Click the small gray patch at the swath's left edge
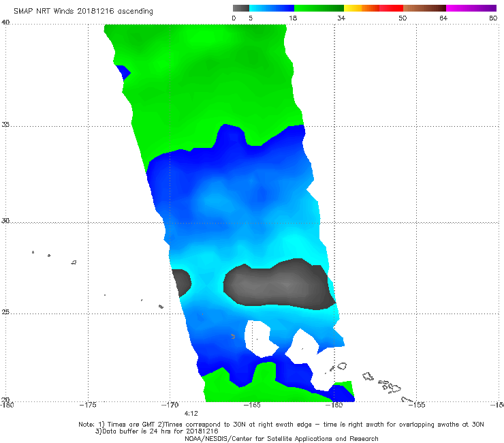This screenshot has width=504, height=443. click(182, 282)
